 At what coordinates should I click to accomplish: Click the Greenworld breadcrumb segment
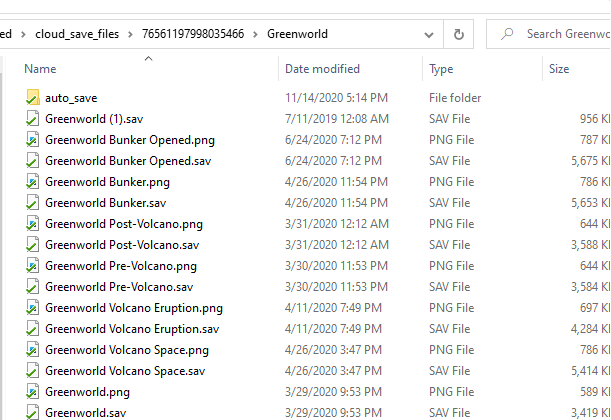(297, 34)
